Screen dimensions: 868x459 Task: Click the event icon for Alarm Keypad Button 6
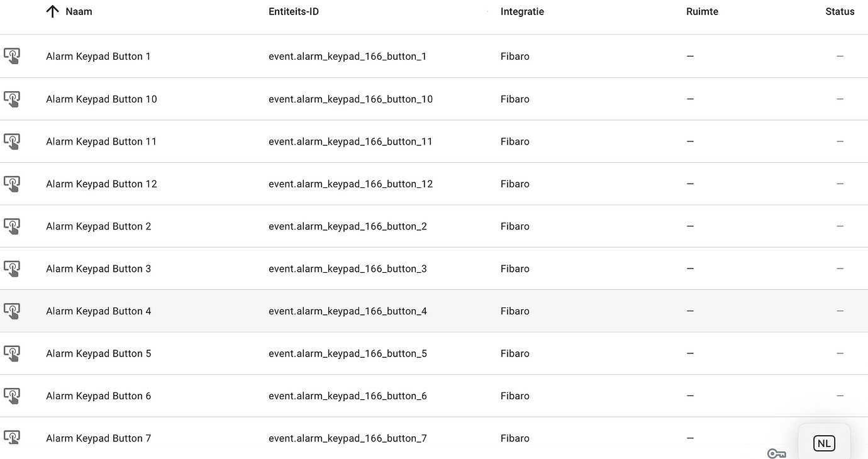pos(12,395)
